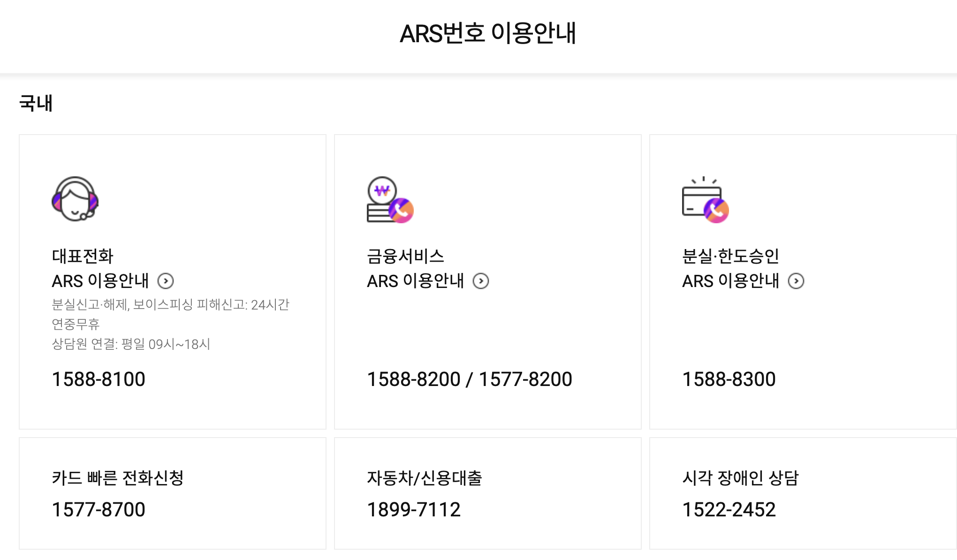Click the arrow icon next to 대표전화 ARS 이용안내

tap(167, 281)
